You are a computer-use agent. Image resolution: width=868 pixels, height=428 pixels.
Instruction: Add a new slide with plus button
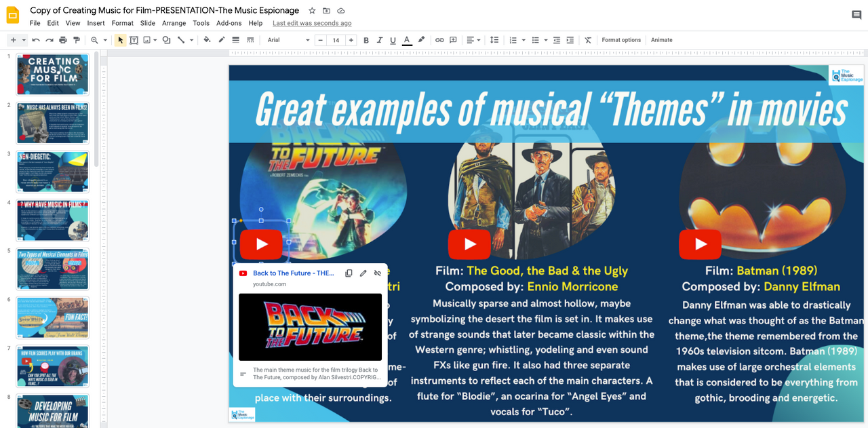(13, 40)
